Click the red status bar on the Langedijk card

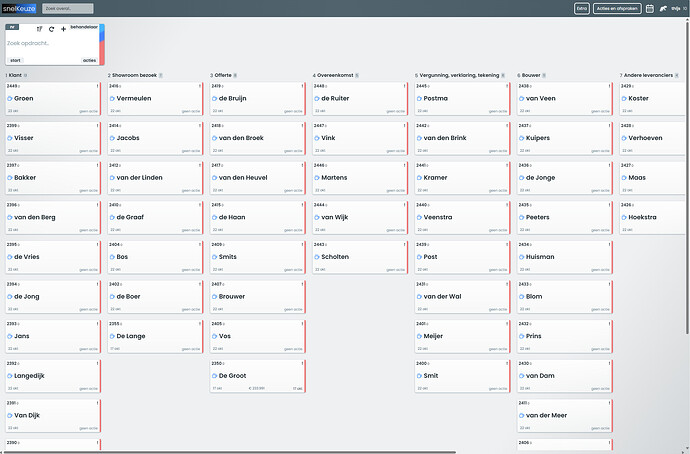(100, 376)
